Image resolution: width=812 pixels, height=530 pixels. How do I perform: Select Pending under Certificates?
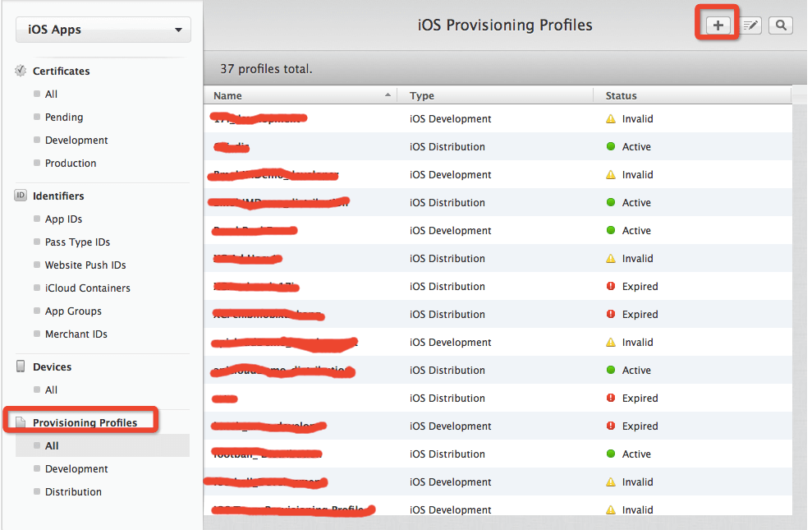point(64,118)
